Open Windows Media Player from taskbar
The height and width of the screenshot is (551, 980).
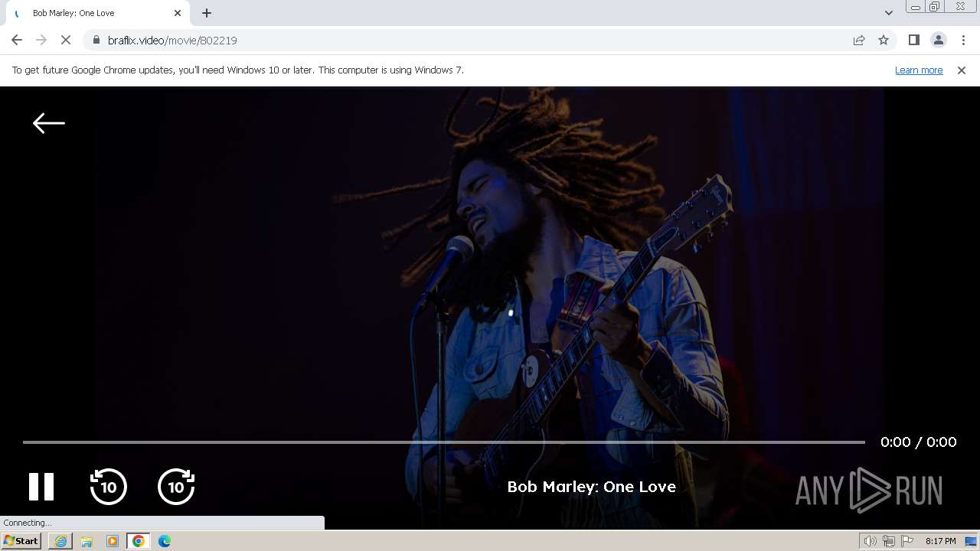[113, 541]
